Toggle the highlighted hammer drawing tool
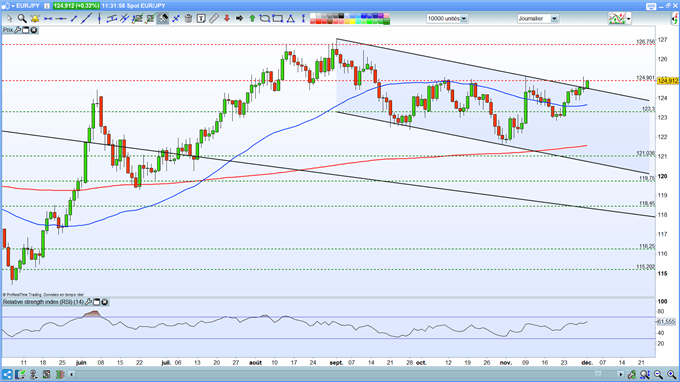Image resolution: width=680 pixels, height=382 pixels. [163, 19]
